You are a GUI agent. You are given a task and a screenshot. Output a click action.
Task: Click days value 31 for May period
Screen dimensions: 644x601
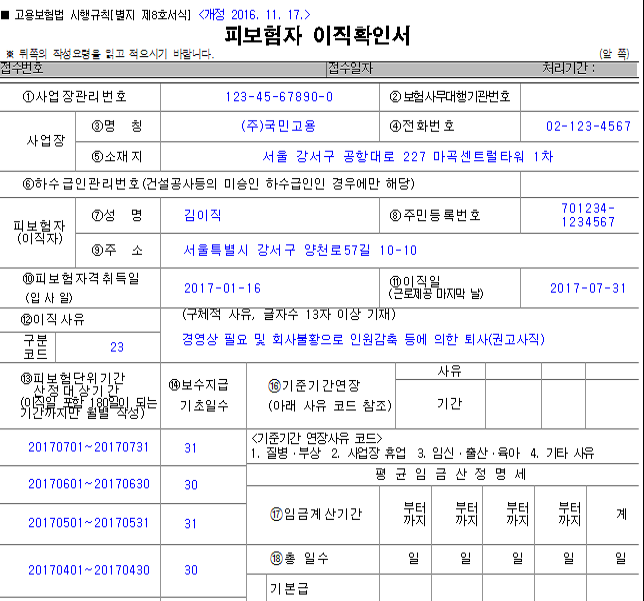(x=190, y=524)
